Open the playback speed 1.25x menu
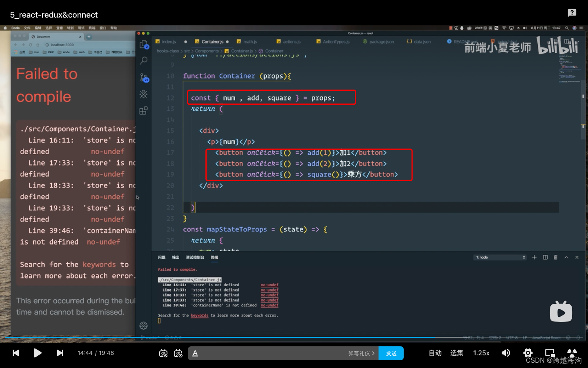Image resolution: width=588 pixels, height=368 pixels. [481, 353]
